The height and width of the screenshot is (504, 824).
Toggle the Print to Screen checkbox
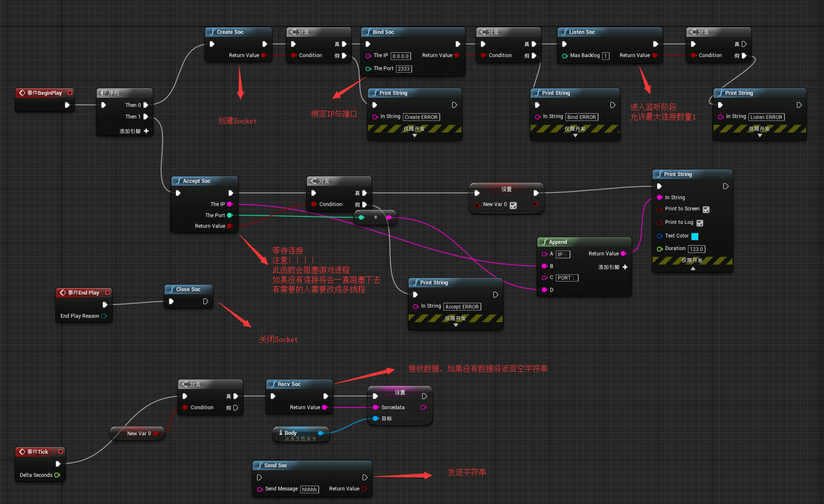tap(706, 209)
